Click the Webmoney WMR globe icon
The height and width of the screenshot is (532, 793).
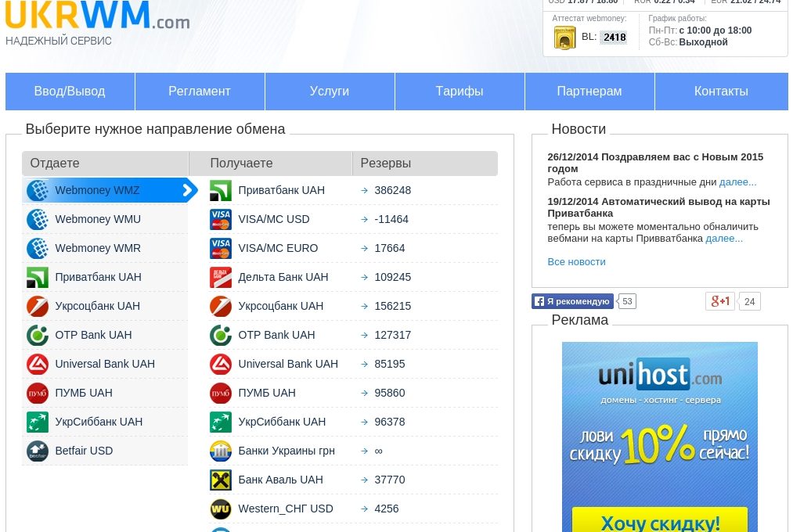pos(38,248)
